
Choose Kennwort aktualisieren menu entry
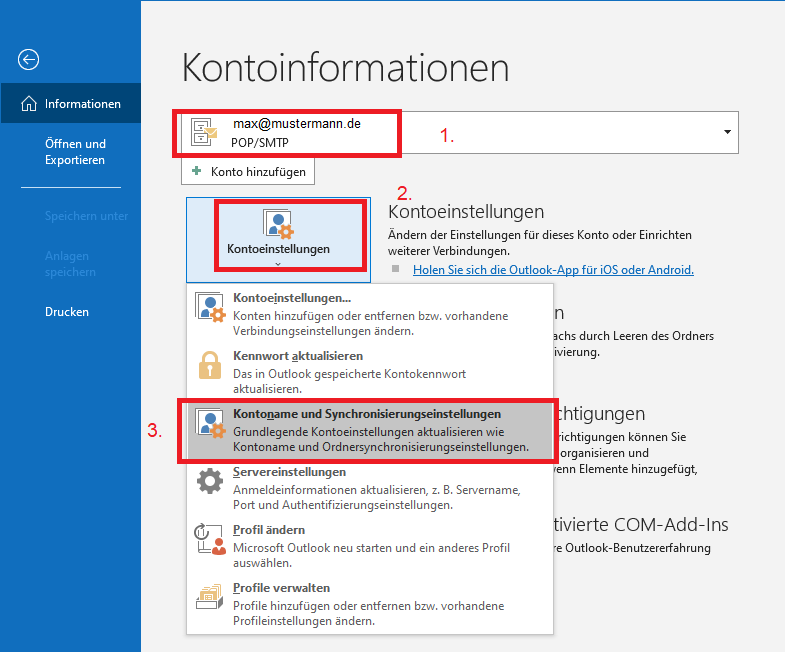click(x=370, y=372)
